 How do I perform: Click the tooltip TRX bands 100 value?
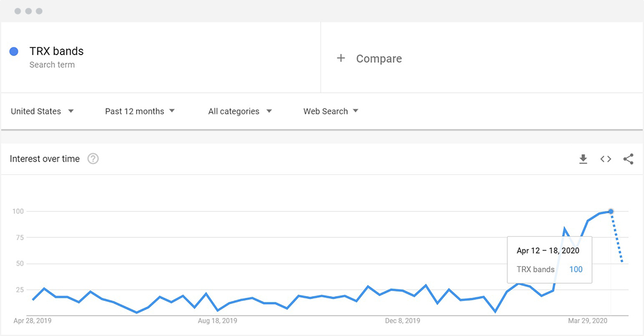click(576, 269)
